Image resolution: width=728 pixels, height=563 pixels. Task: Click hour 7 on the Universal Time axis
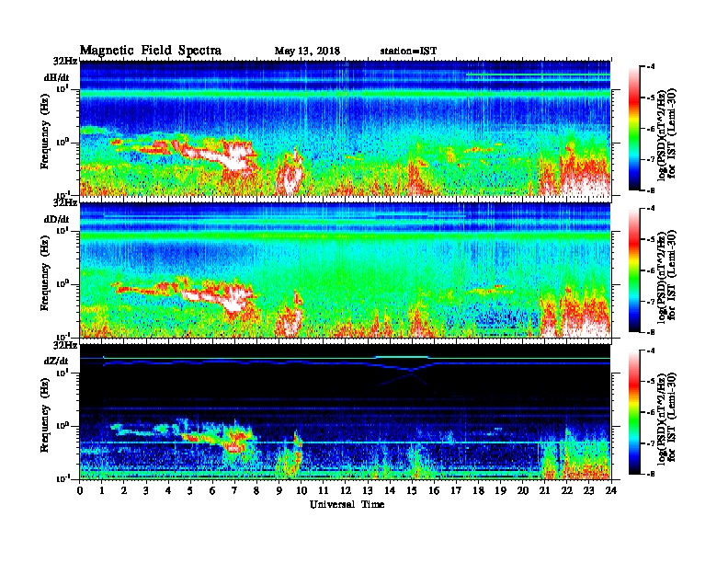(235, 490)
